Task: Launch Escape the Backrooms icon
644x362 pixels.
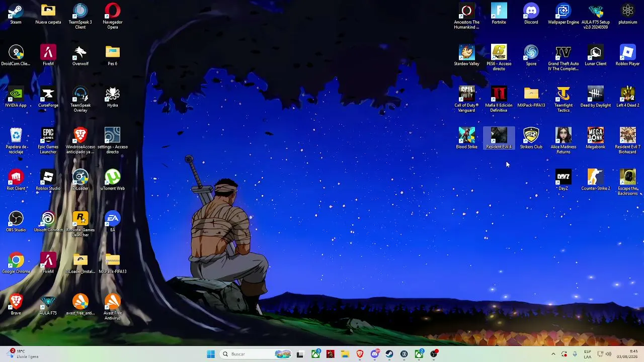Action: 628,183
